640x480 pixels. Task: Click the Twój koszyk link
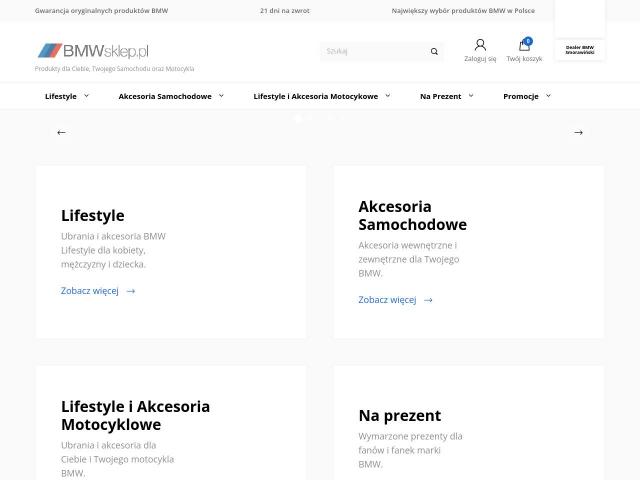pyautogui.click(x=524, y=59)
